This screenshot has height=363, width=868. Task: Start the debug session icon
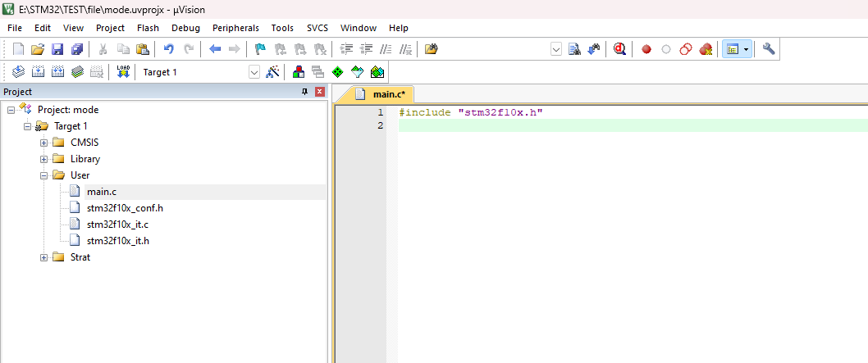(619, 49)
